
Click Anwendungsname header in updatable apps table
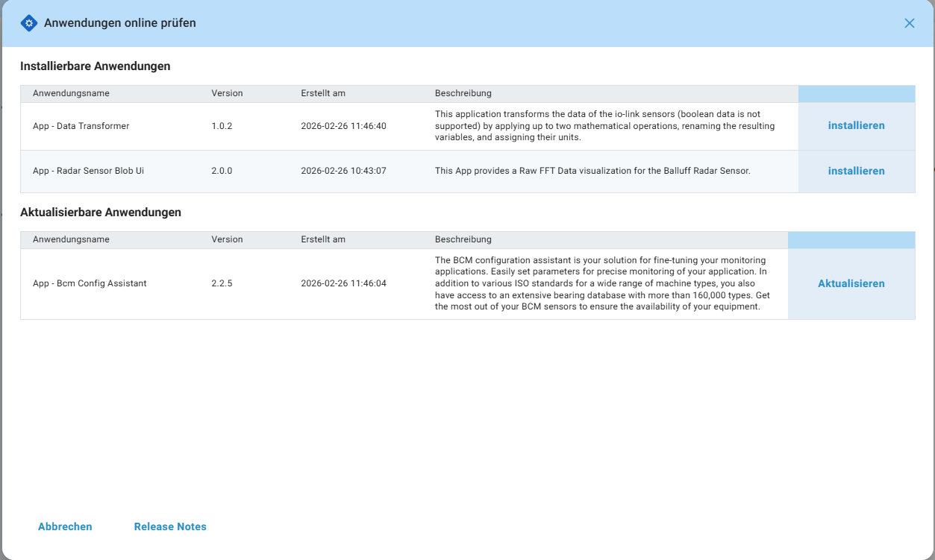71,240
